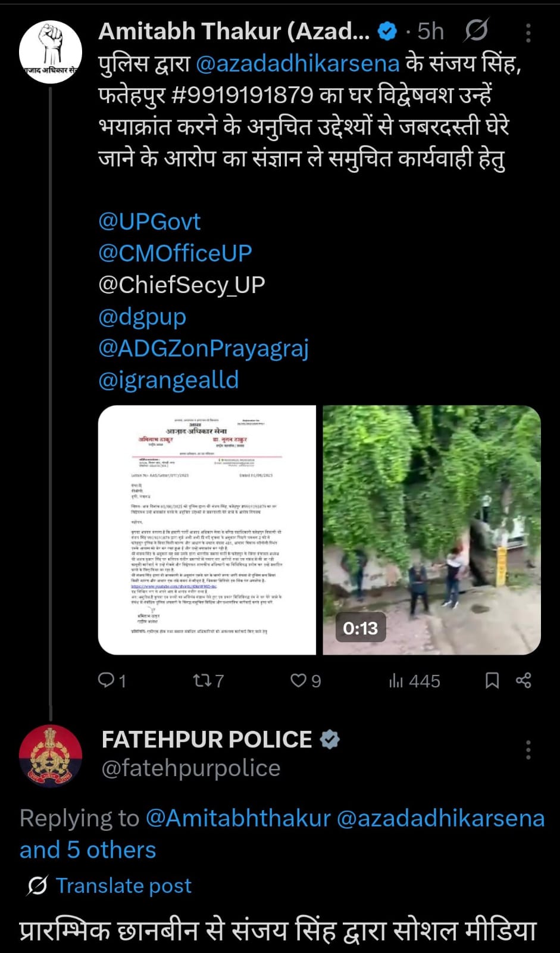Open Azad Adhikar Sena profile avatar
The height and width of the screenshot is (953, 560).
coord(51,52)
